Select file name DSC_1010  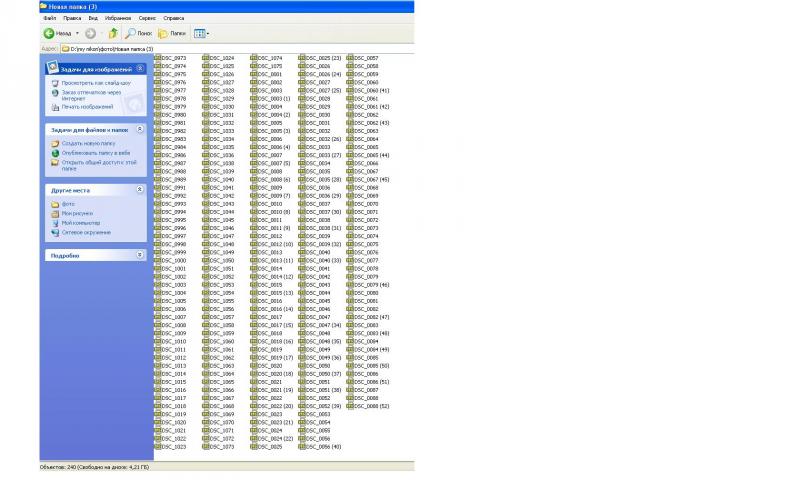point(174,341)
